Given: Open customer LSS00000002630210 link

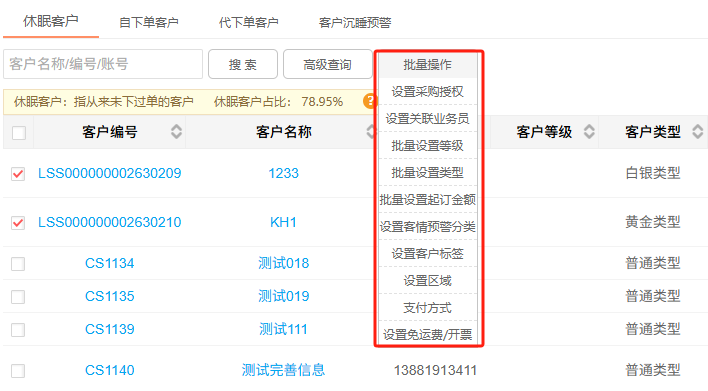Looking at the screenshot, I should tap(110, 223).
